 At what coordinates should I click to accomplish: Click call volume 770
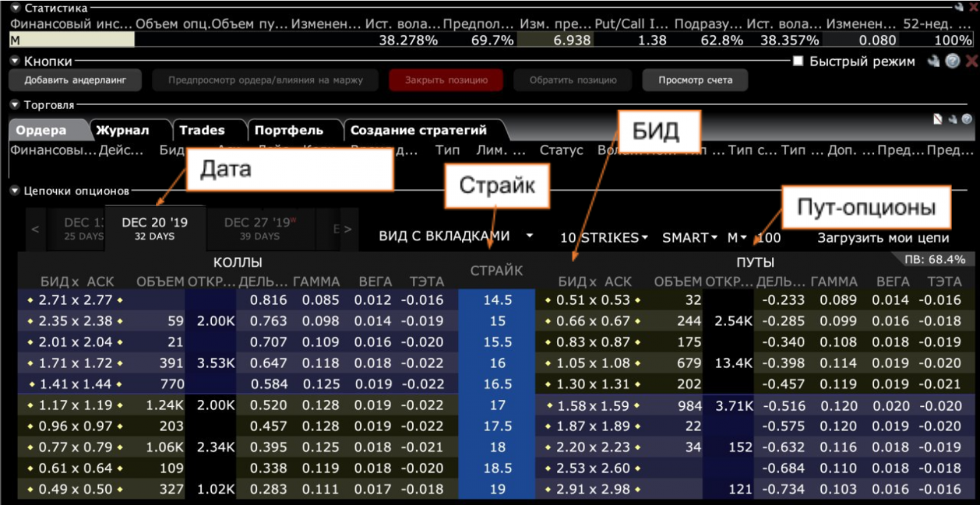click(172, 384)
